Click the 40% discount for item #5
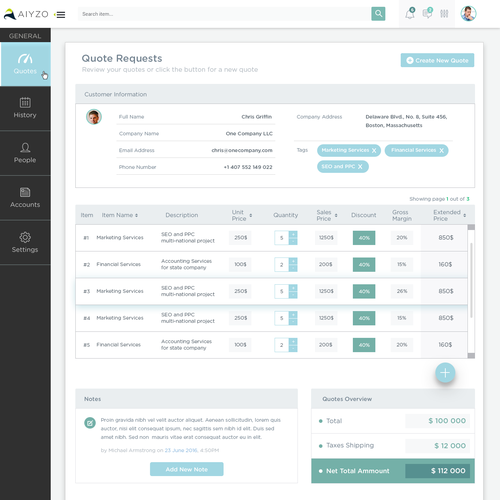This screenshot has width=500, height=500. [364, 345]
